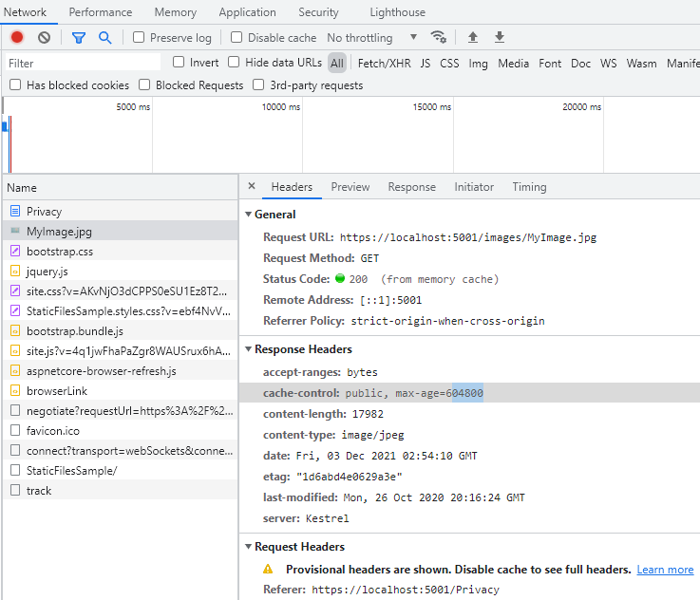Image resolution: width=700 pixels, height=600 pixels.
Task: Filter by CSS requests
Action: click(449, 64)
